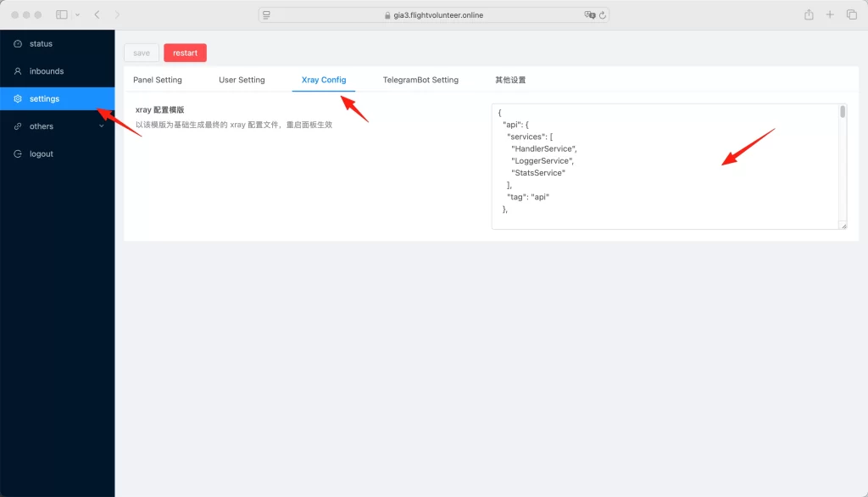
Task: Click the red restart button
Action: pos(185,53)
